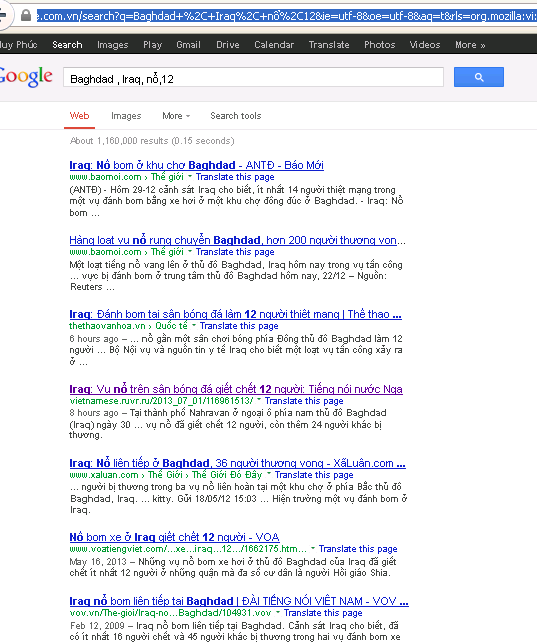Click 'Translate this page' for thethaovanhoa.vn result
The height and width of the screenshot is (642, 537).
pos(239,326)
